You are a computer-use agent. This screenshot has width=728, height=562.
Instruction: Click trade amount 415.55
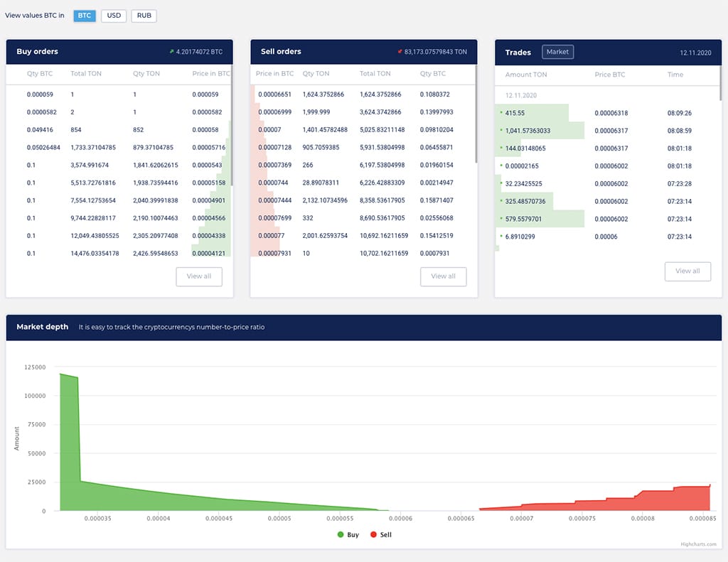[x=515, y=113]
